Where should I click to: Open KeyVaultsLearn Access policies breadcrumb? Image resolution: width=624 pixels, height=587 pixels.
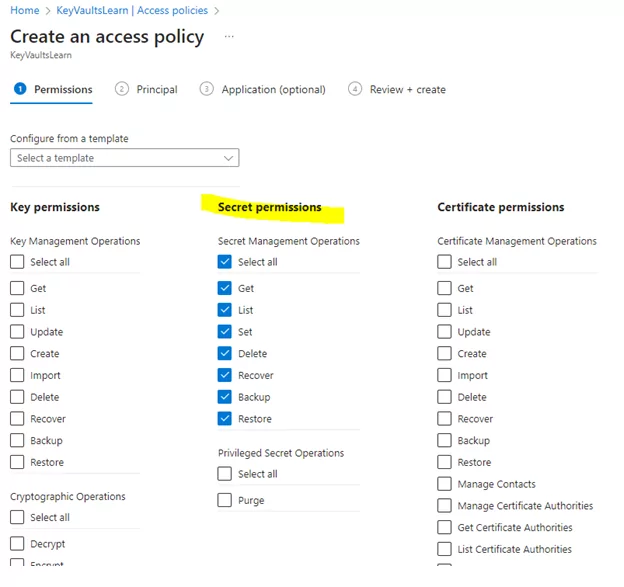(132, 10)
